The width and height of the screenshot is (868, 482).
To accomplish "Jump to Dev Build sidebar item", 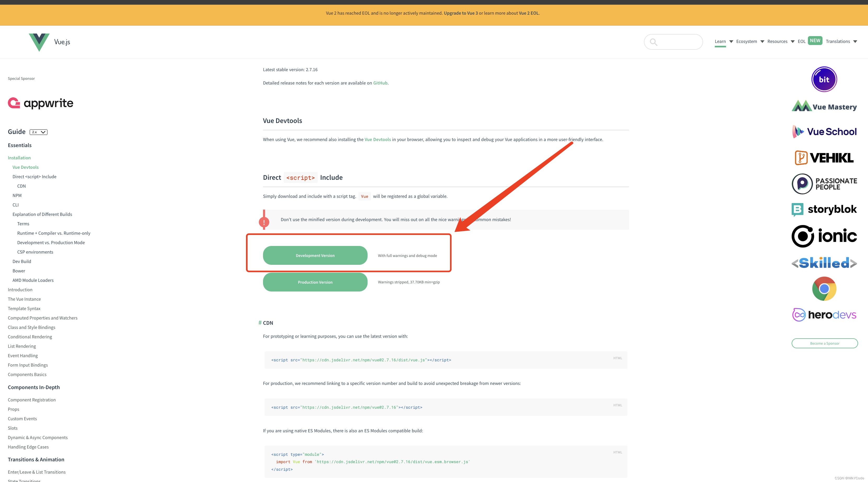I will [x=21, y=261].
